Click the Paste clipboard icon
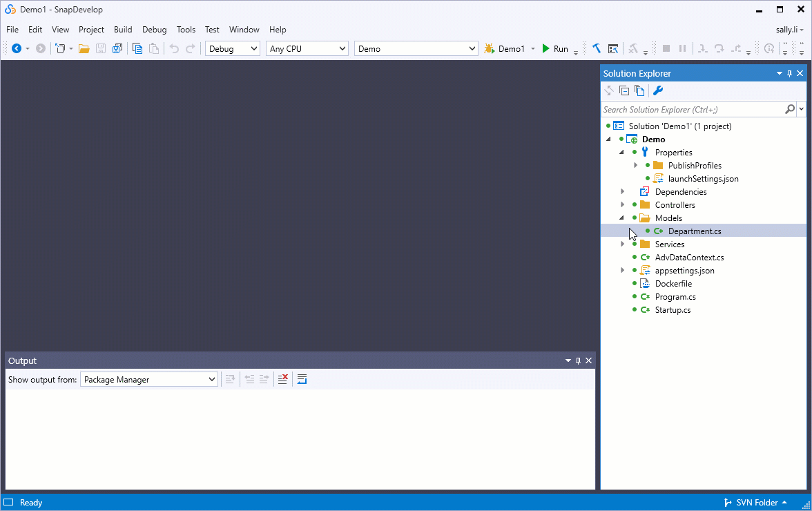Screen dimensions: 812x511 coord(154,48)
